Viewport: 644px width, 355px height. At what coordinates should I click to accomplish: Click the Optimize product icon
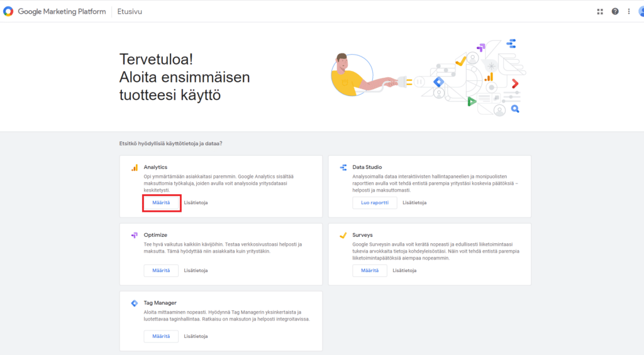point(135,235)
